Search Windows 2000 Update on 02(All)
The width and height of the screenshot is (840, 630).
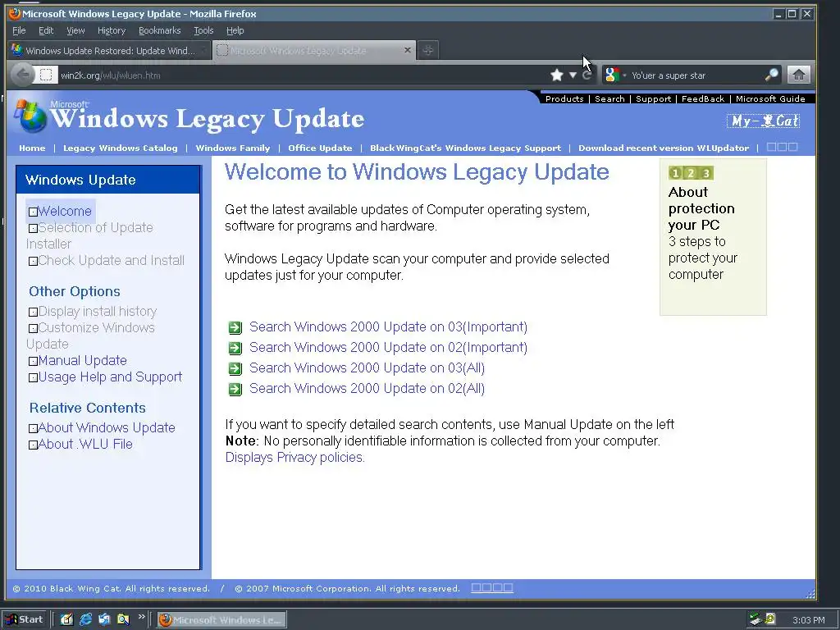pyautogui.click(x=367, y=388)
